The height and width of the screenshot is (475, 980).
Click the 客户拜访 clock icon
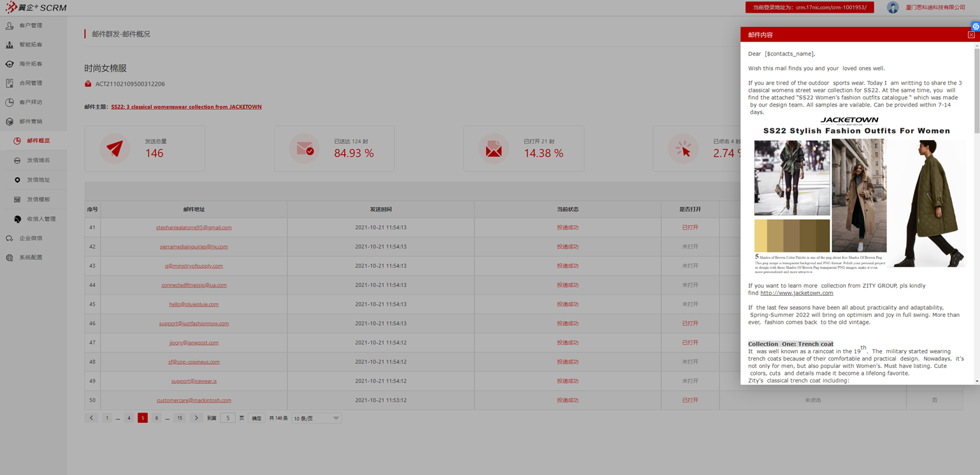10,102
